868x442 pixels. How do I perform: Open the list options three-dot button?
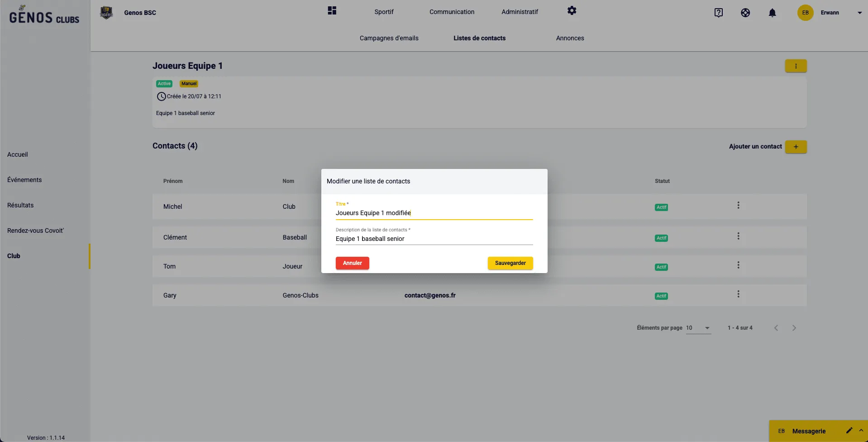tap(796, 66)
